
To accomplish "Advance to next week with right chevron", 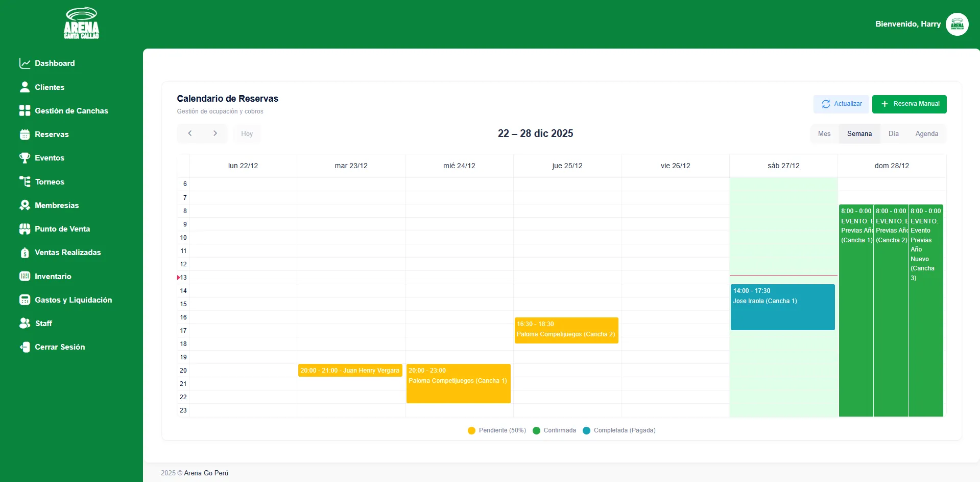I will (x=215, y=133).
